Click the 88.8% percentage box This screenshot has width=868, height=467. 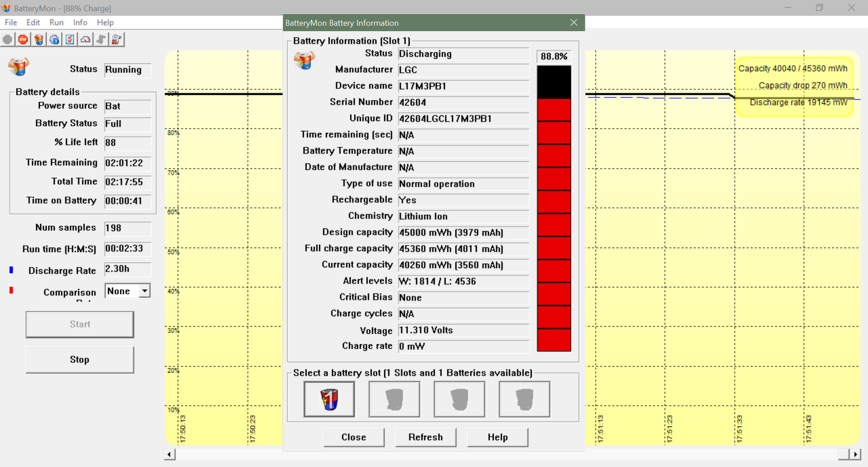pos(554,56)
